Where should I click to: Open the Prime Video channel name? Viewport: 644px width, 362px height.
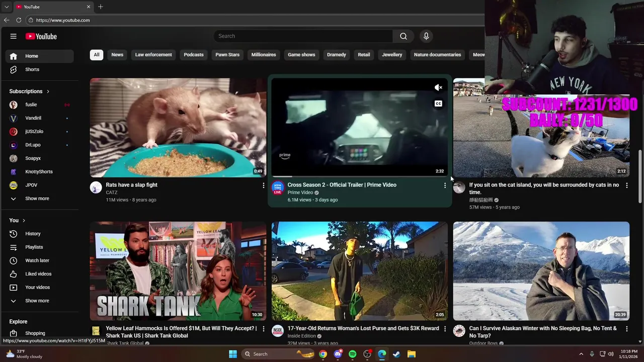pos(300,193)
